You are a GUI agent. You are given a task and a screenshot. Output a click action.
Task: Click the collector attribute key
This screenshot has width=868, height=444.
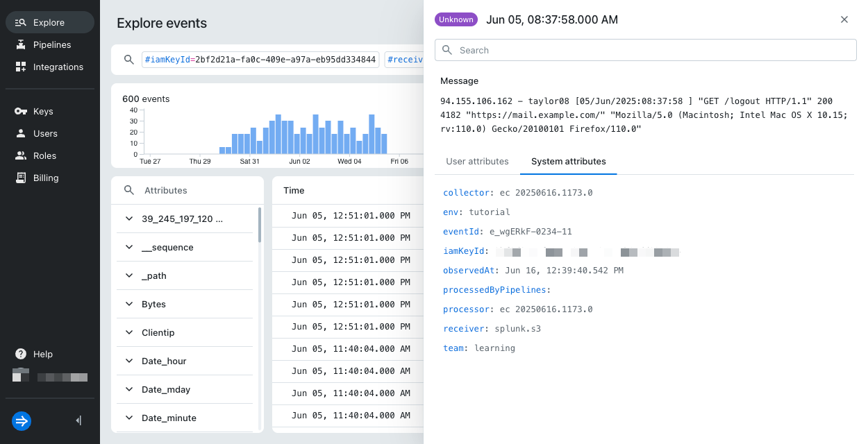[x=467, y=192]
